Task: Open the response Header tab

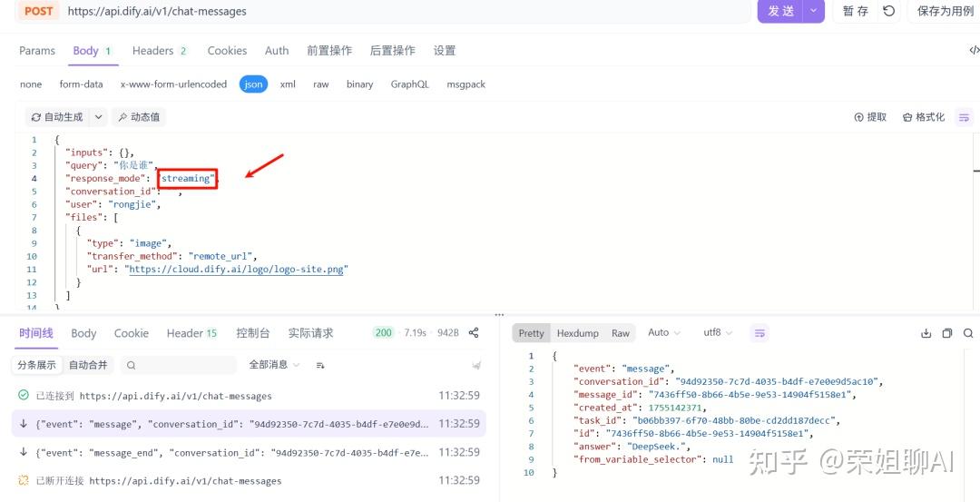Action: pyautogui.click(x=191, y=333)
